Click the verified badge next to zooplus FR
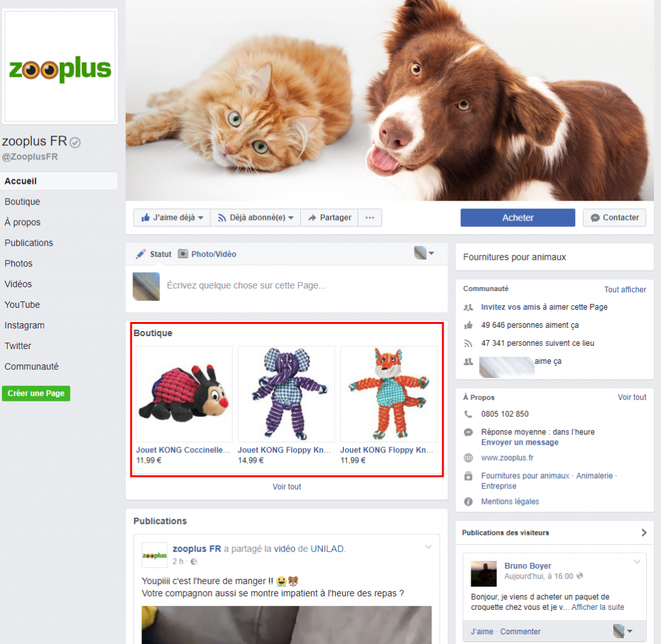661x644 pixels. (76, 142)
